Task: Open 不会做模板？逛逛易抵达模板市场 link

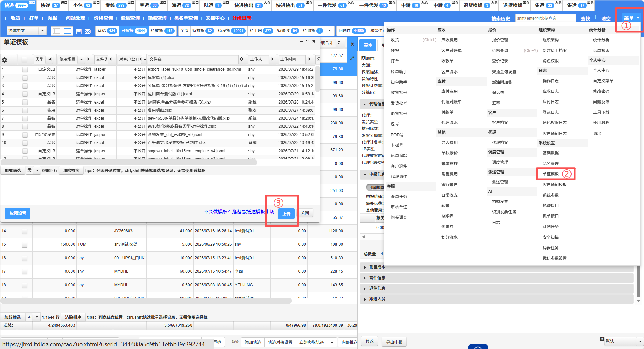Action: click(239, 212)
